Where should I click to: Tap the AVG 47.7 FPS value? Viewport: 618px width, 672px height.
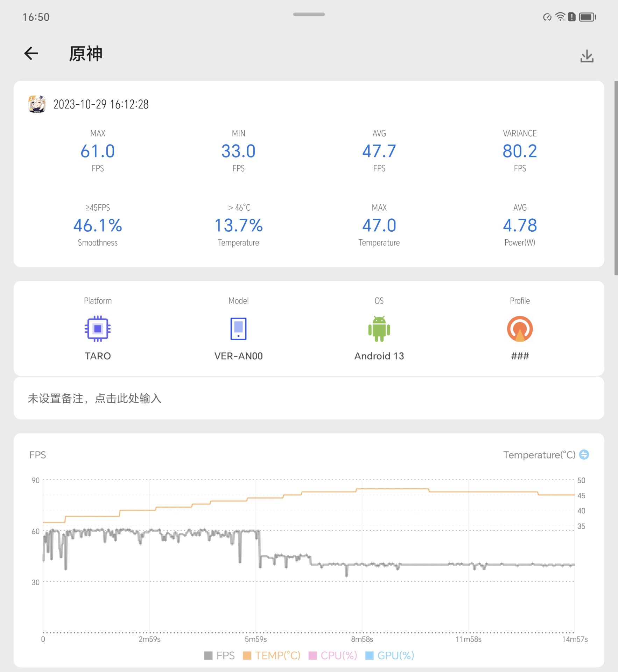(379, 151)
